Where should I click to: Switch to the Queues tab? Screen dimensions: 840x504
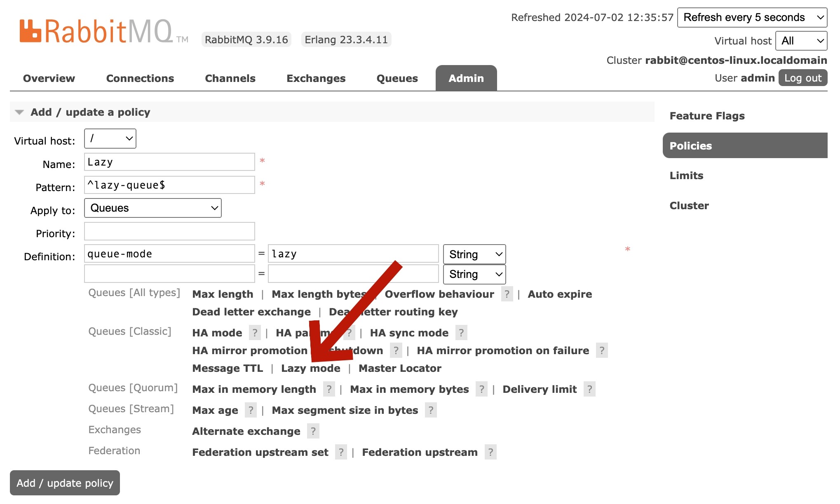click(x=397, y=78)
